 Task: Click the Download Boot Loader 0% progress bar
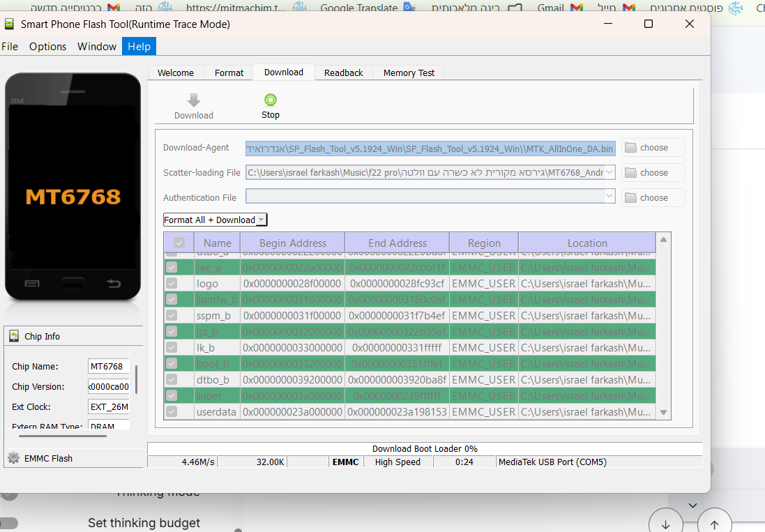pos(425,448)
